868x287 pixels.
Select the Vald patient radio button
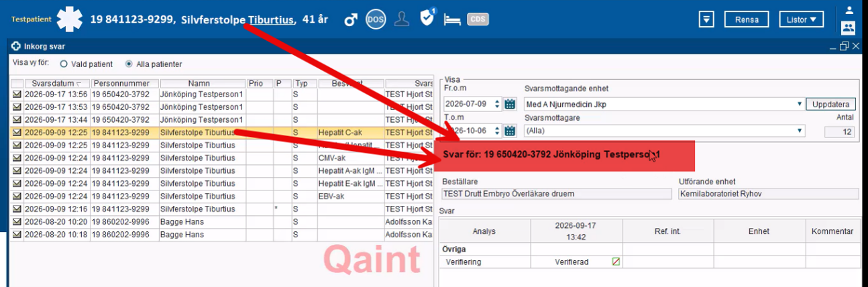pos(64,64)
